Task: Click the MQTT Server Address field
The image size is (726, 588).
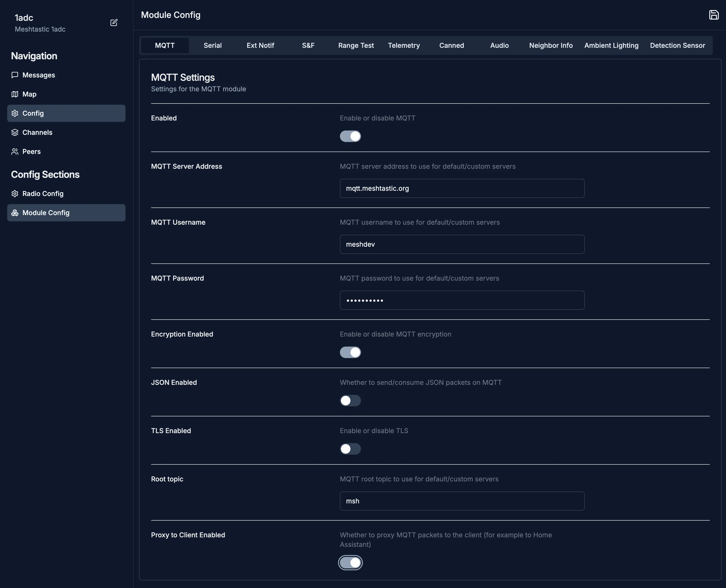Action: coord(462,188)
